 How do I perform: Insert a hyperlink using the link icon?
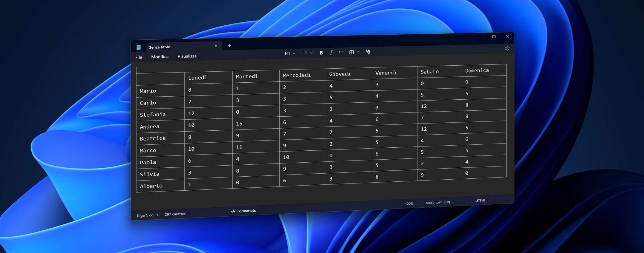click(x=341, y=52)
